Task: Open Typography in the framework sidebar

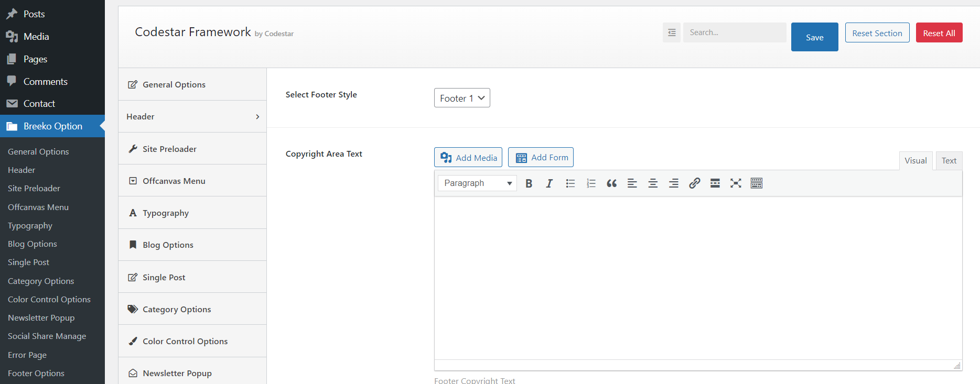Action: (x=166, y=213)
